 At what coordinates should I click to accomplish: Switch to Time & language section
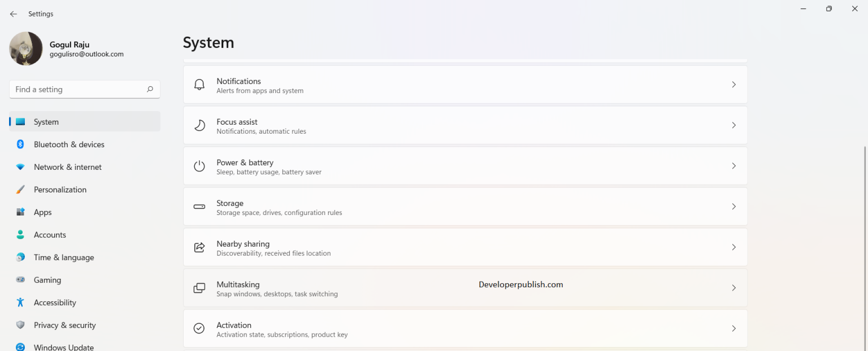tap(64, 257)
